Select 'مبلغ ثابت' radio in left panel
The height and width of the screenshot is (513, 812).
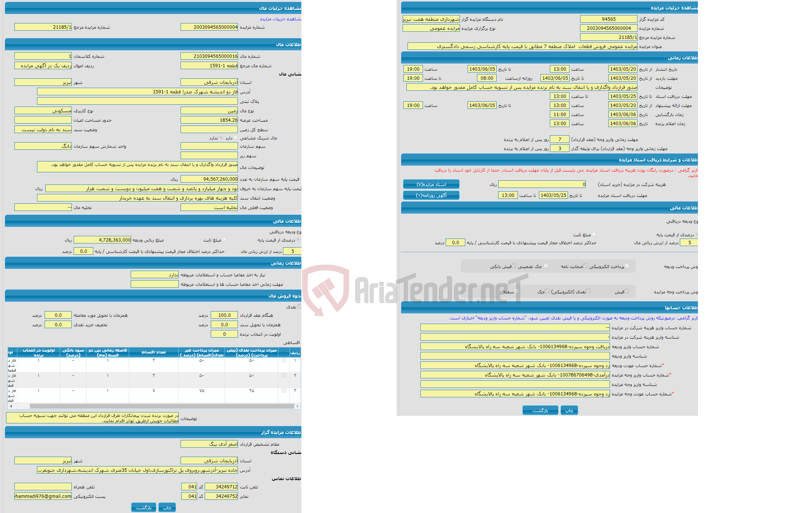tap(224, 240)
